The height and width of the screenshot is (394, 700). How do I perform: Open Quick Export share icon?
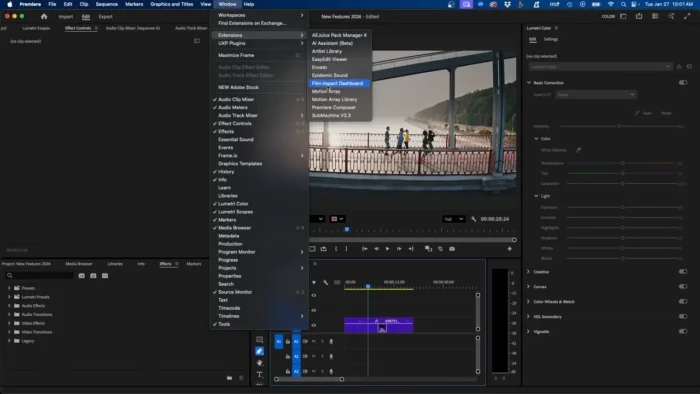tap(639, 17)
